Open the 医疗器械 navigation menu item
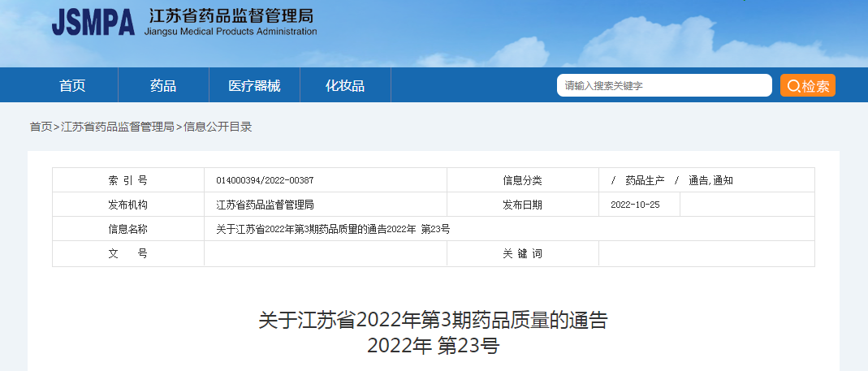Screen dimensions: 868x371 pyautogui.click(x=255, y=85)
